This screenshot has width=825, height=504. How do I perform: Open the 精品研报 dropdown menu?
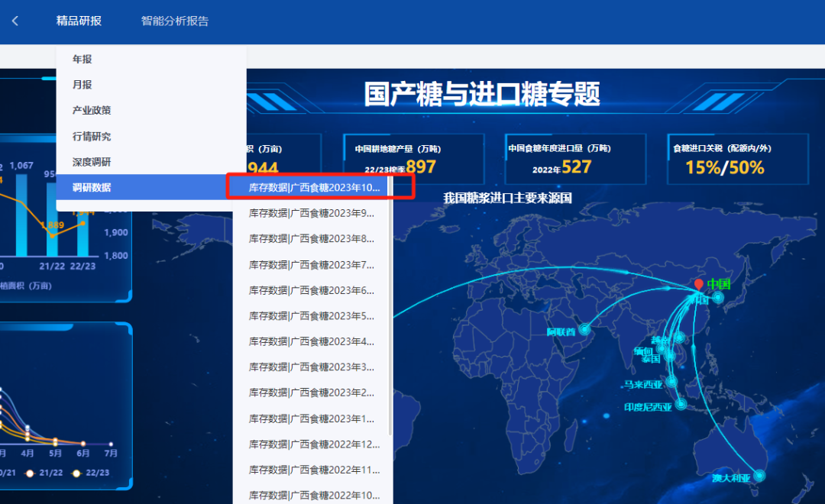click(79, 21)
